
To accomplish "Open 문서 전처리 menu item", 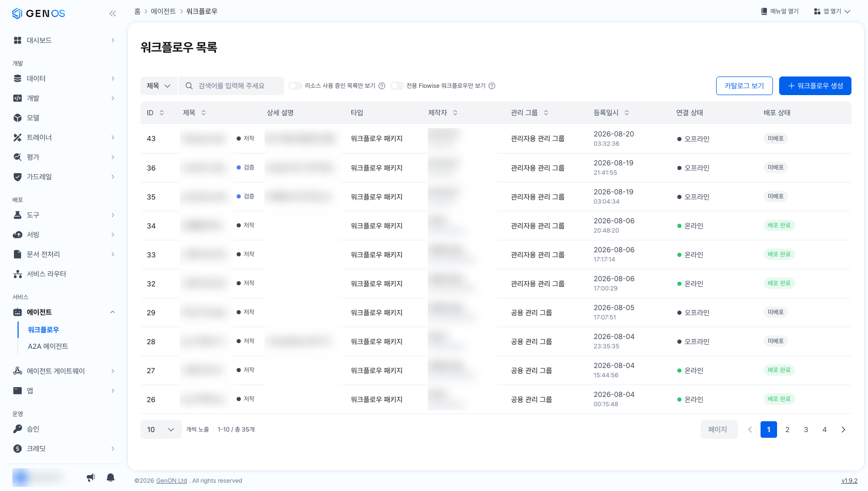I will coord(64,254).
